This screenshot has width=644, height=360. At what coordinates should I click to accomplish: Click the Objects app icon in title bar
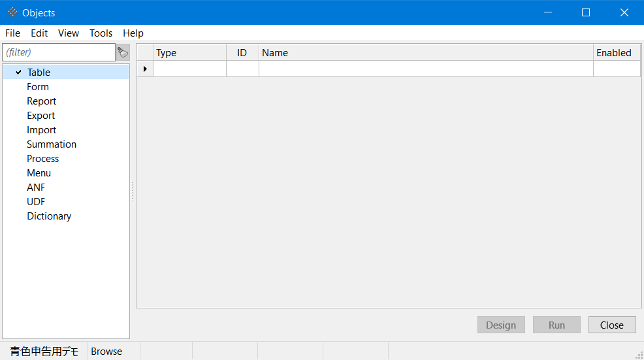(12, 12)
